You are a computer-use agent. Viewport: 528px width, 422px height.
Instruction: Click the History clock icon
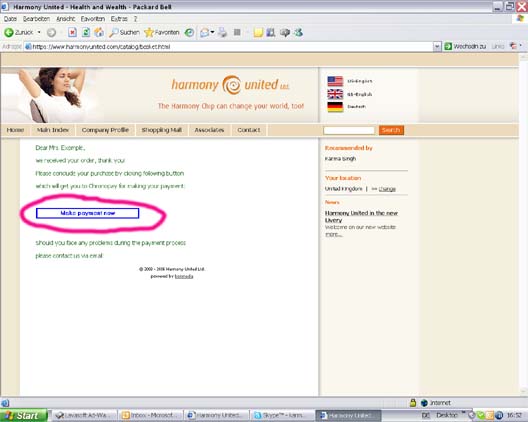coord(189,32)
